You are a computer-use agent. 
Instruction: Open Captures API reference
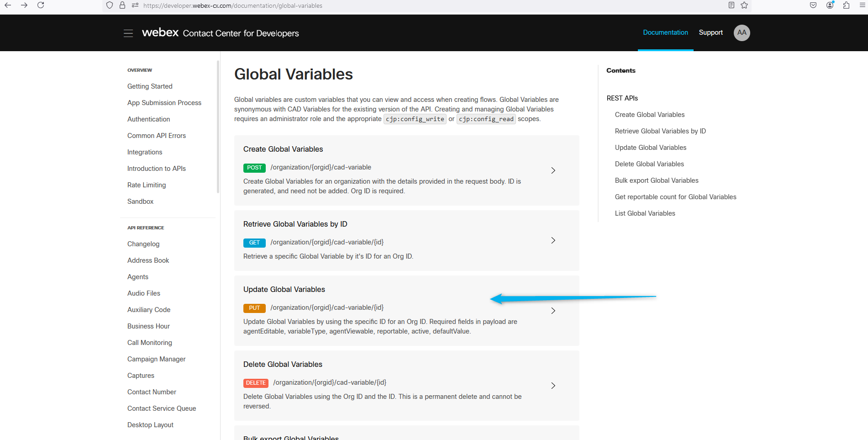(141, 376)
